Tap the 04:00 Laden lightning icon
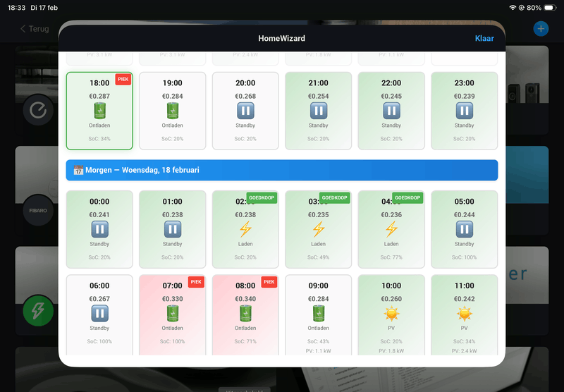The image size is (564, 392). [x=391, y=229]
